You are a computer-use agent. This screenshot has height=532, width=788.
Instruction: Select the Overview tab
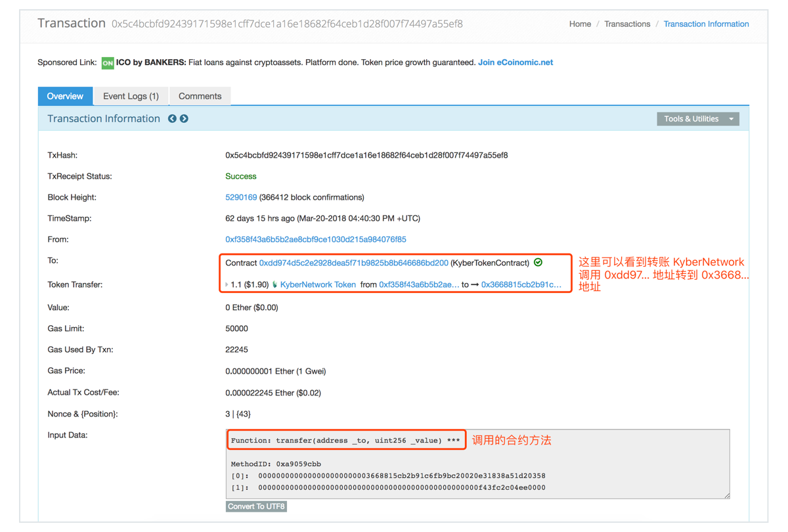[x=65, y=96]
